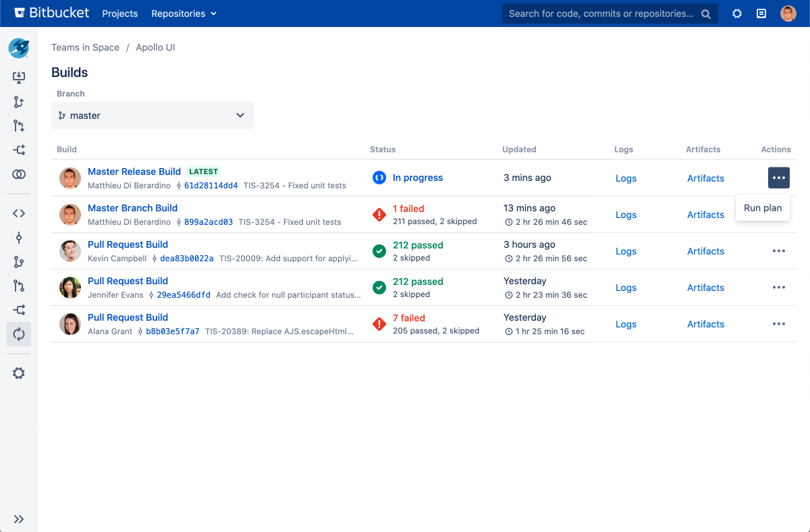This screenshot has height=532, width=810.
Task: Open the user profile avatar in header
Action: click(x=788, y=14)
